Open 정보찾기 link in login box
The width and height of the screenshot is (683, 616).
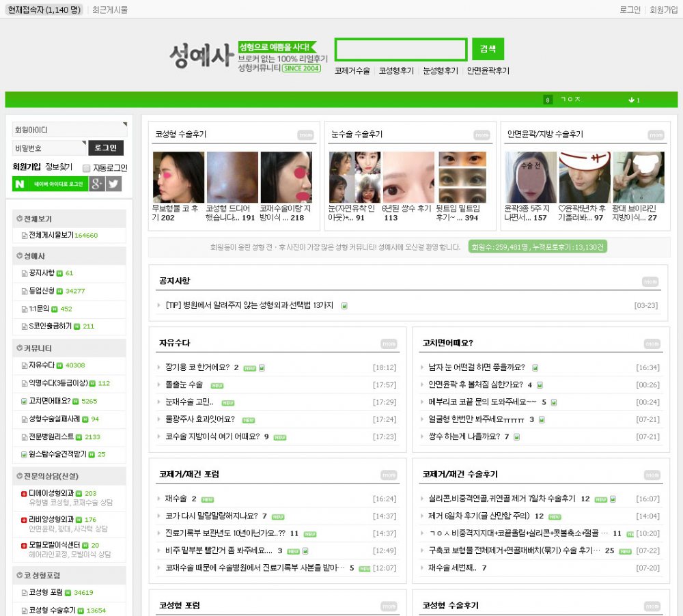pos(58,167)
